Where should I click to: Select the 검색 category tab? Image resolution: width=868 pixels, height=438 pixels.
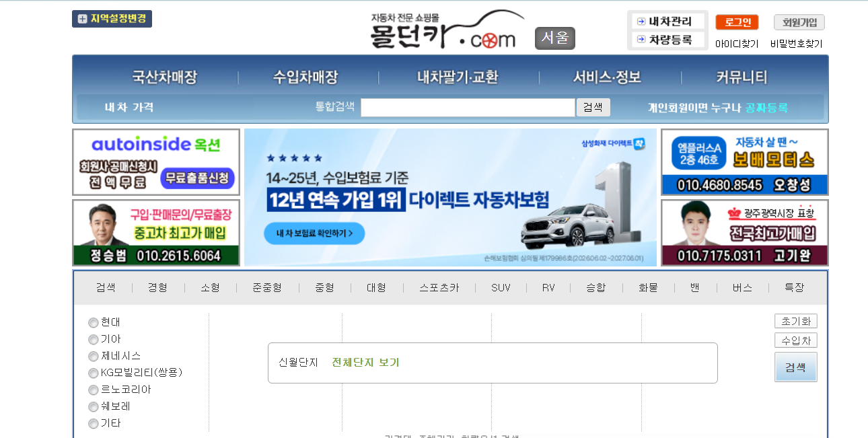click(x=106, y=287)
